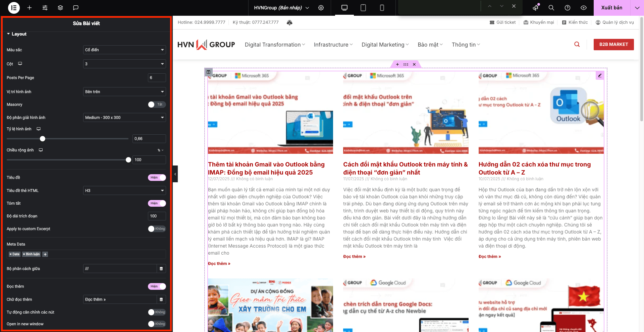Toggle the Tiêu đề visibility switch

click(157, 178)
